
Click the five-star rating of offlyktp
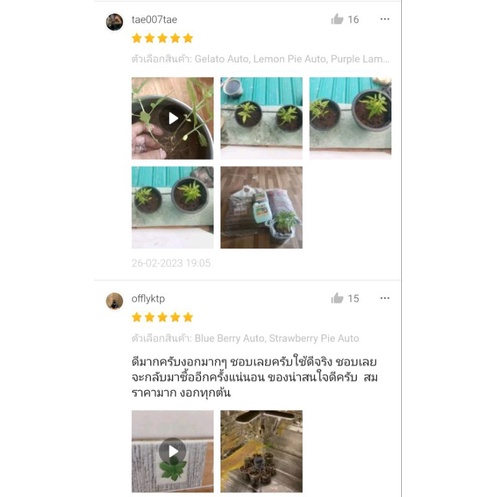[162, 317]
